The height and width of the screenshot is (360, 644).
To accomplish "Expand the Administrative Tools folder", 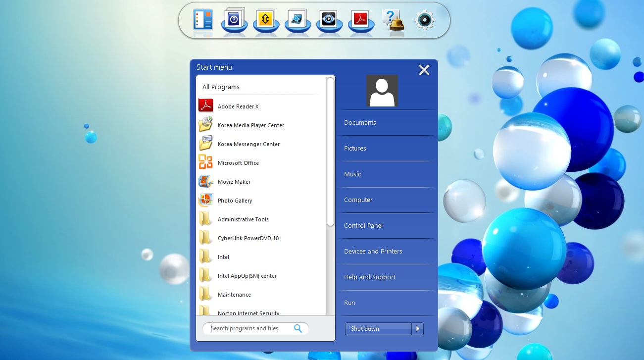I will [243, 219].
